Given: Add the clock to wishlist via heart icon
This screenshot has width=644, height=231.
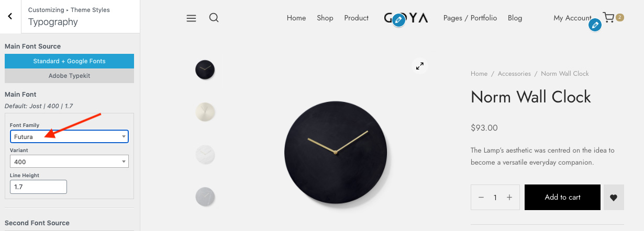Looking at the screenshot, I should coord(614,198).
